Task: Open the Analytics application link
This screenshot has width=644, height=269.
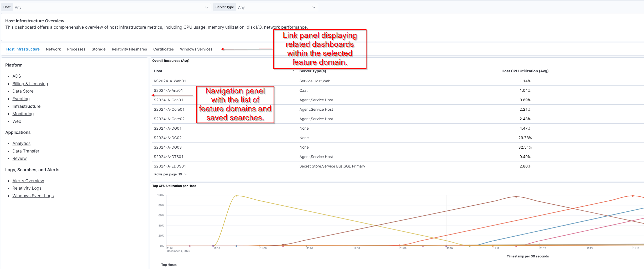Action: coord(22,143)
